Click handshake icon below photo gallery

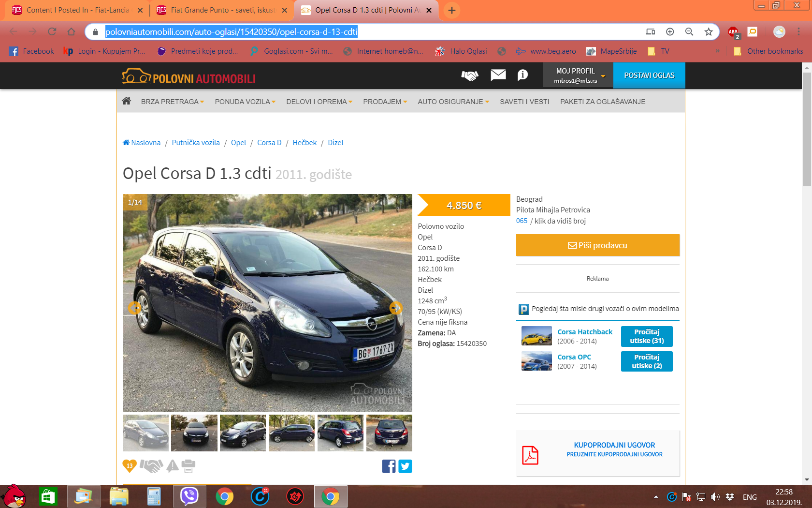(x=151, y=466)
